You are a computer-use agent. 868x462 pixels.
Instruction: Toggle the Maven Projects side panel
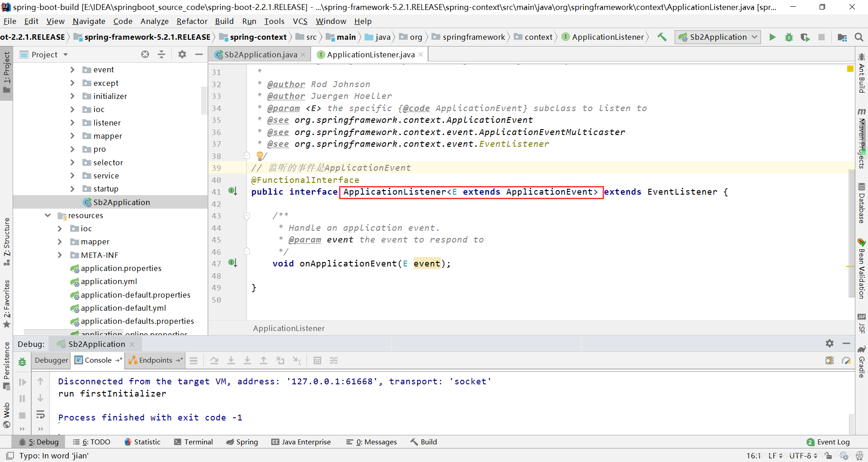[x=862, y=139]
